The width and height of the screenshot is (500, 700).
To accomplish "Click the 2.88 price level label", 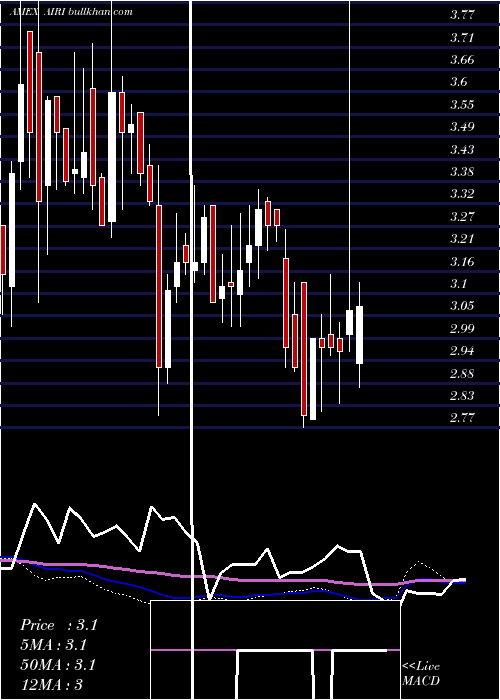I will click(x=462, y=374).
